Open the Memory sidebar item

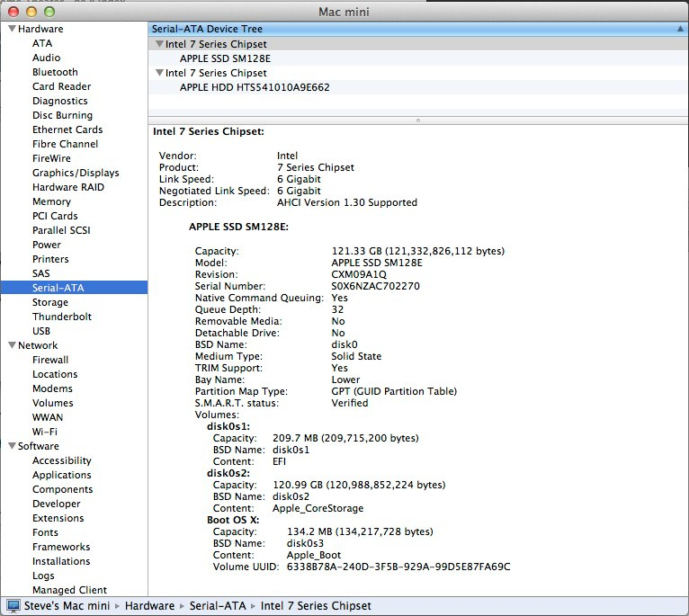51,201
